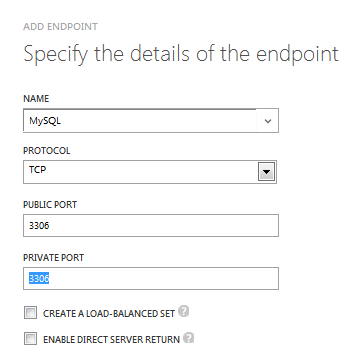Click the 'ENABLE DIRECT SERVER RETURN' label text
361x361 pixels.
pos(112,340)
